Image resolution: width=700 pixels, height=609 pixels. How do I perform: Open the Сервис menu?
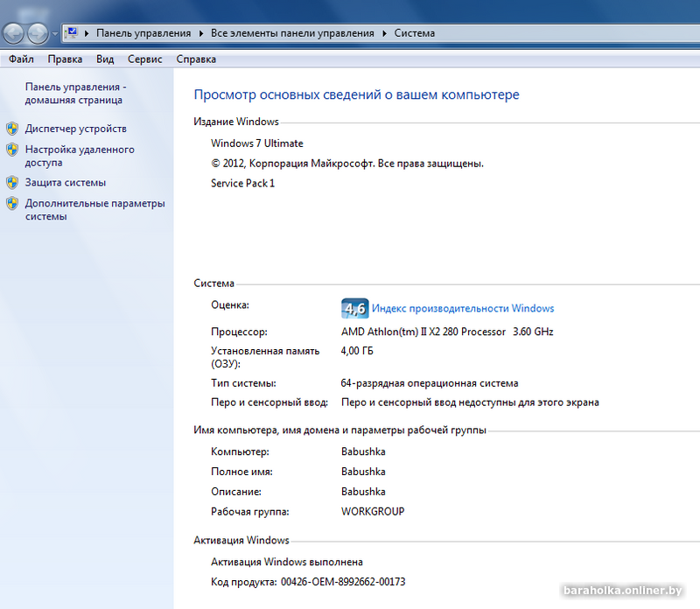point(144,59)
